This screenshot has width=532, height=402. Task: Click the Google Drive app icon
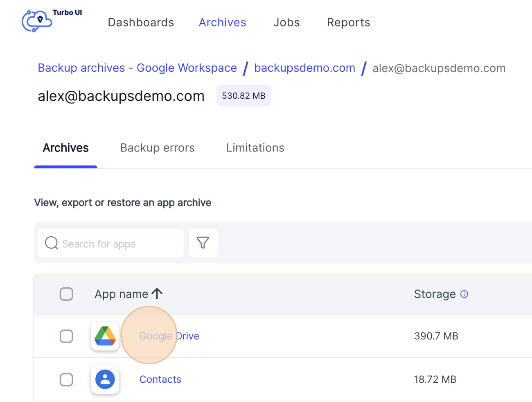pos(105,336)
